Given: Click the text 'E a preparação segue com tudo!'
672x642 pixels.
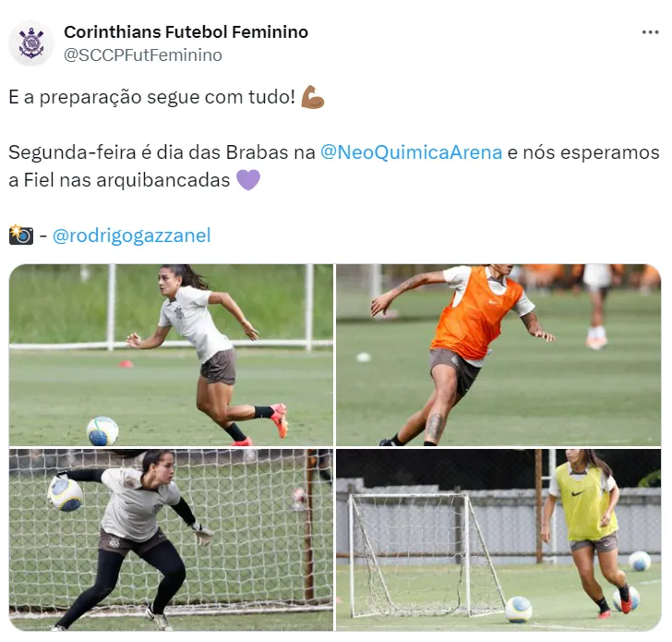Looking at the screenshot, I should click(151, 97).
